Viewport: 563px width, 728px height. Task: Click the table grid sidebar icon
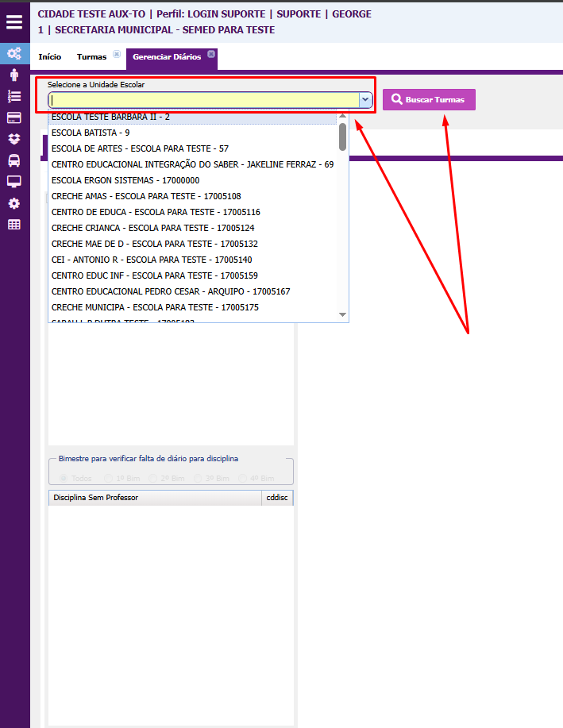coord(14,225)
